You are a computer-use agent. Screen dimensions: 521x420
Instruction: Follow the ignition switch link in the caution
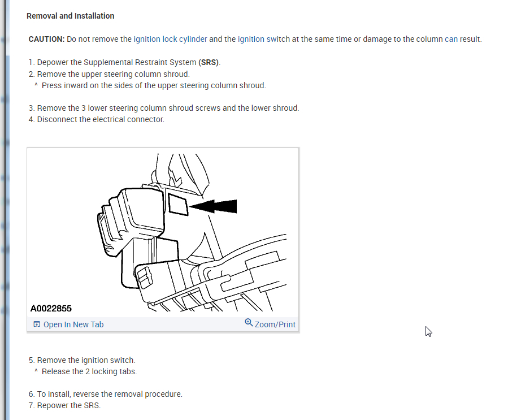coord(264,39)
